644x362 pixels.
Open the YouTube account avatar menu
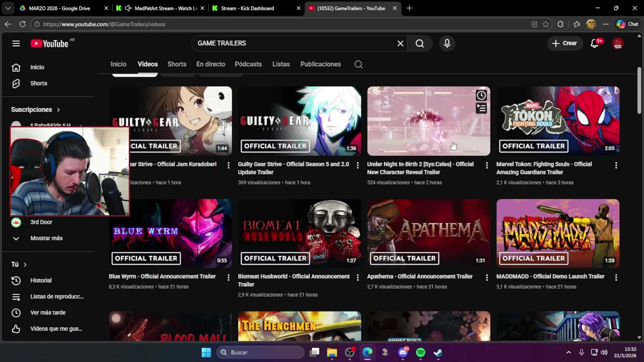coord(618,44)
